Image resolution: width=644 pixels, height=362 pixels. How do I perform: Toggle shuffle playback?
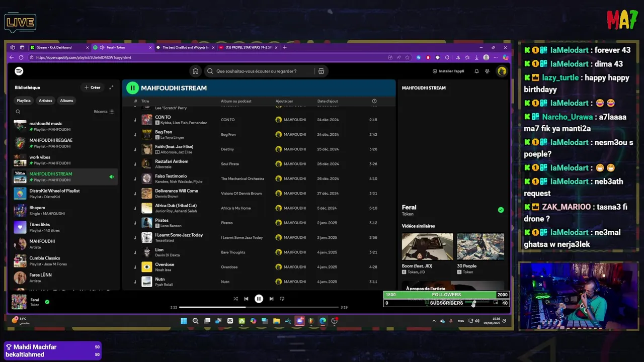235,299
